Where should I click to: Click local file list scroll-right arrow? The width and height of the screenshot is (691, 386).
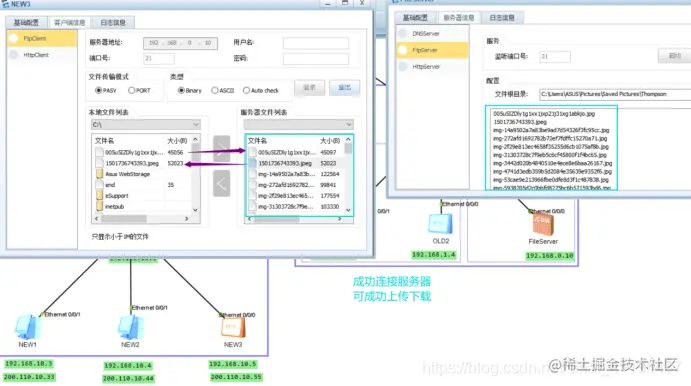point(186,219)
